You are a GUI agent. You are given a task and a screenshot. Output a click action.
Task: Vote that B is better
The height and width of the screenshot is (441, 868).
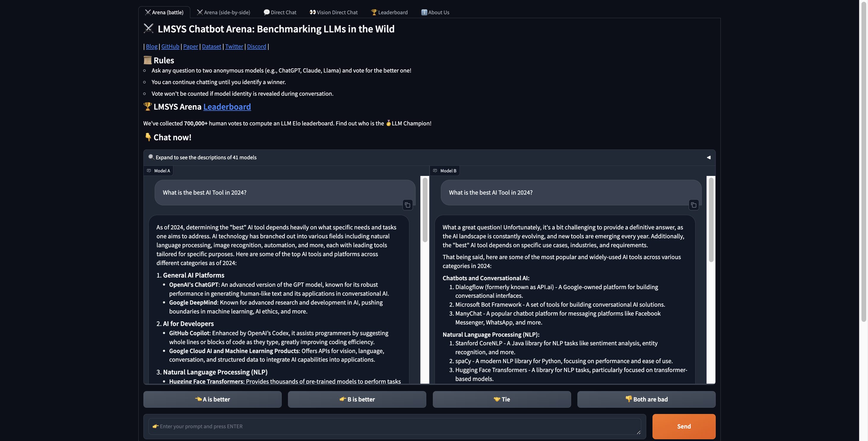[357, 399]
